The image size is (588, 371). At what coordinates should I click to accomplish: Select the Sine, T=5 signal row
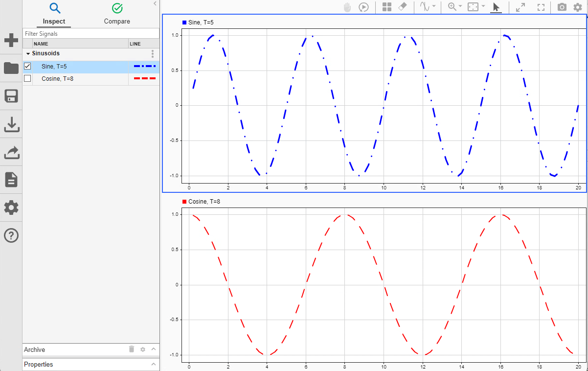coord(91,66)
